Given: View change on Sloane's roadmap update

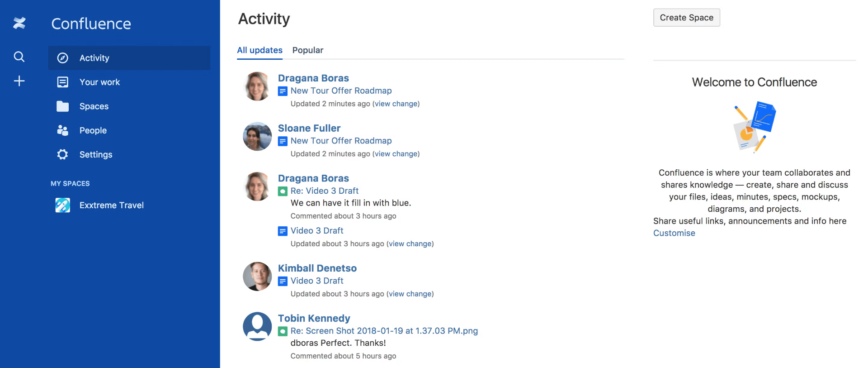Looking at the screenshot, I should point(396,154).
